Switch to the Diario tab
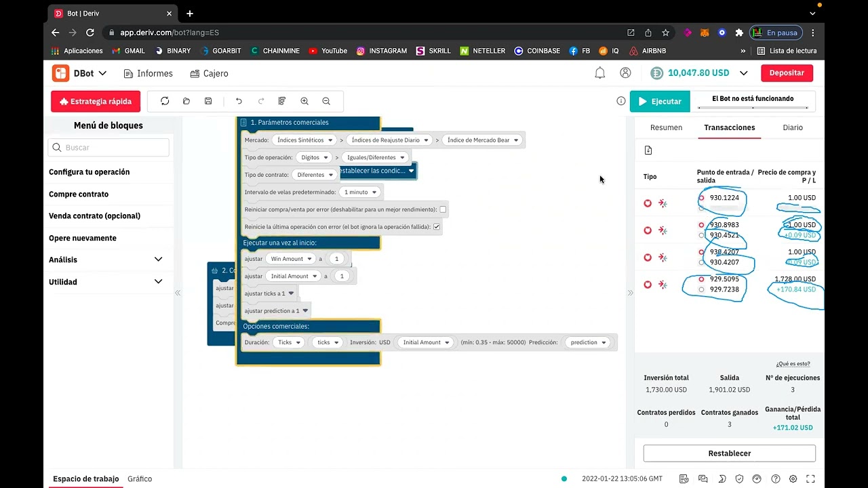Screen dimensions: 868x488 point(792,127)
